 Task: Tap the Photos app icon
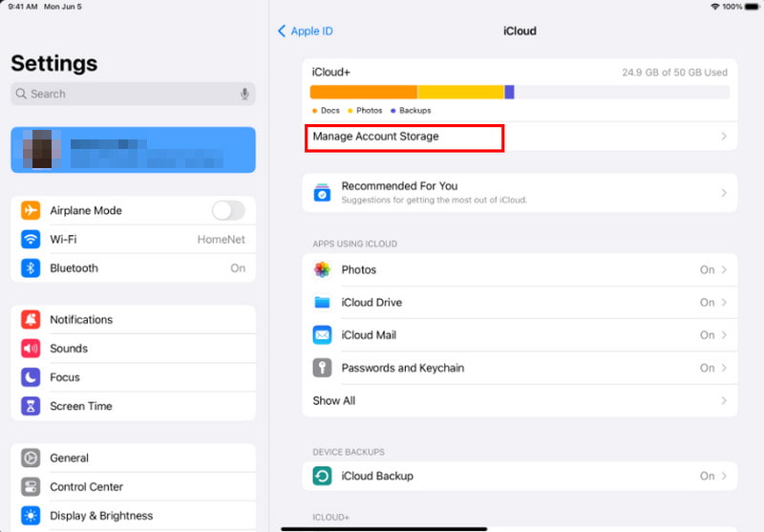click(322, 269)
